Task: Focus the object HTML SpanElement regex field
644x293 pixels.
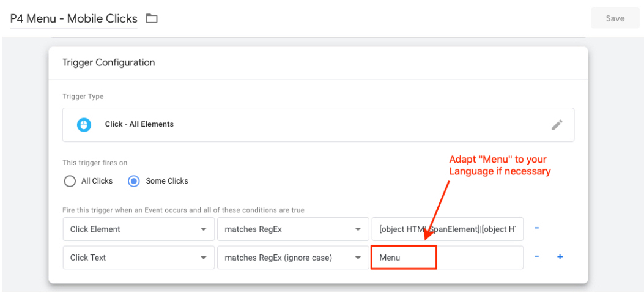Action: point(446,229)
